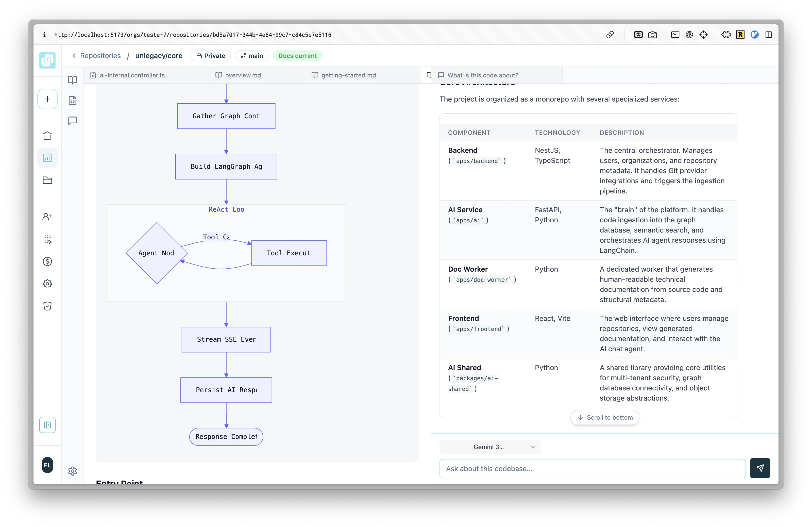Click the book docs panel icon
The image size is (812, 527).
click(x=73, y=80)
